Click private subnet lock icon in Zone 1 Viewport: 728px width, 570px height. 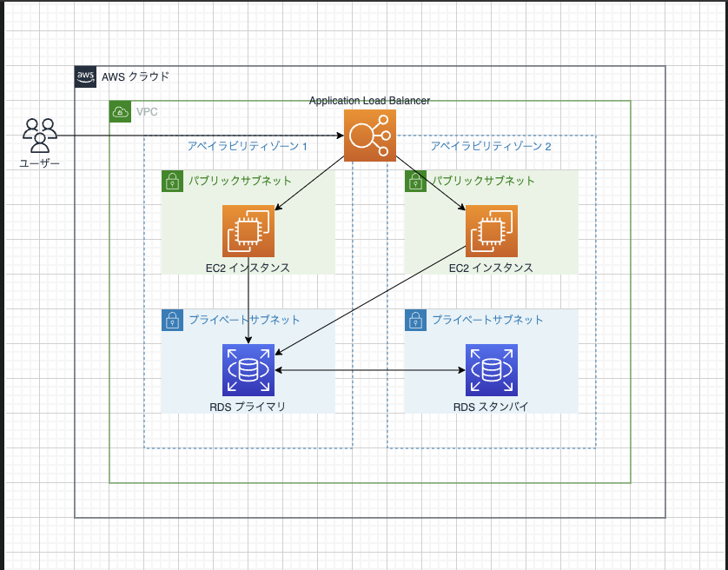(x=172, y=321)
